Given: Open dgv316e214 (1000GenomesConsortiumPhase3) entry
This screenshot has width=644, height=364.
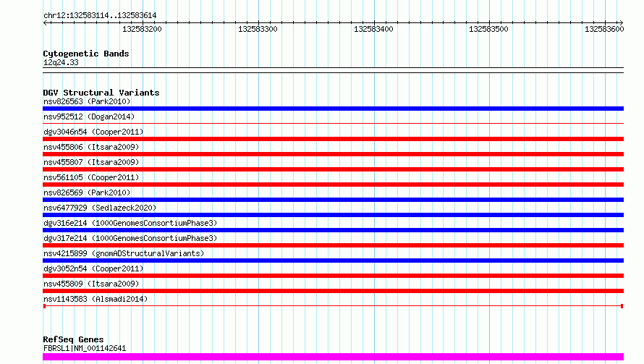Looking at the screenshot, I should [x=130, y=223].
